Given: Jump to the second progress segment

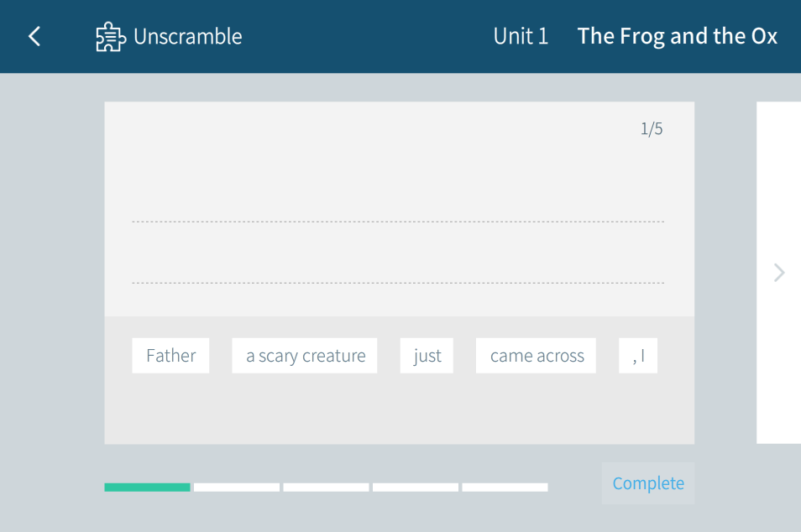Looking at the screenshot, I should point(237,487).
